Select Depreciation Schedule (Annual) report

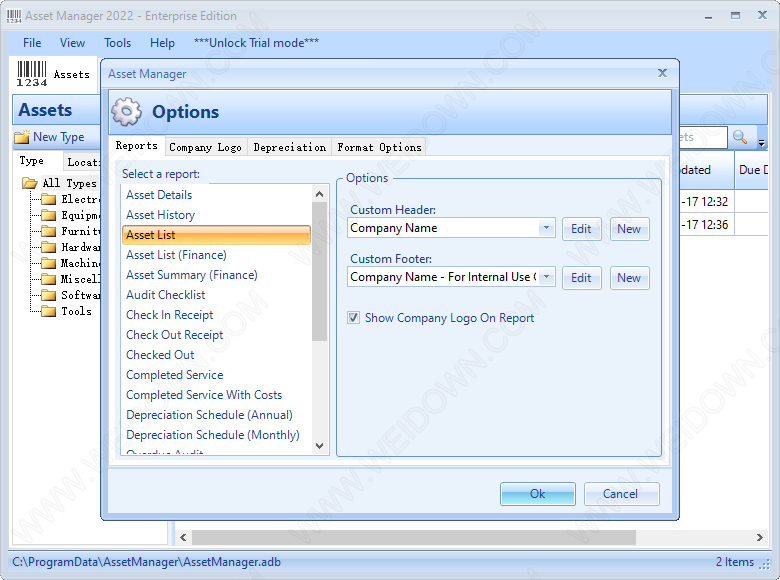tap(216, 415)
